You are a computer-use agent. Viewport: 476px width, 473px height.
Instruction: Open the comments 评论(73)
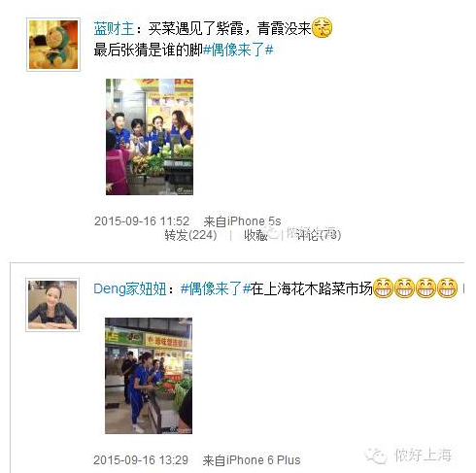coord(319,235)
